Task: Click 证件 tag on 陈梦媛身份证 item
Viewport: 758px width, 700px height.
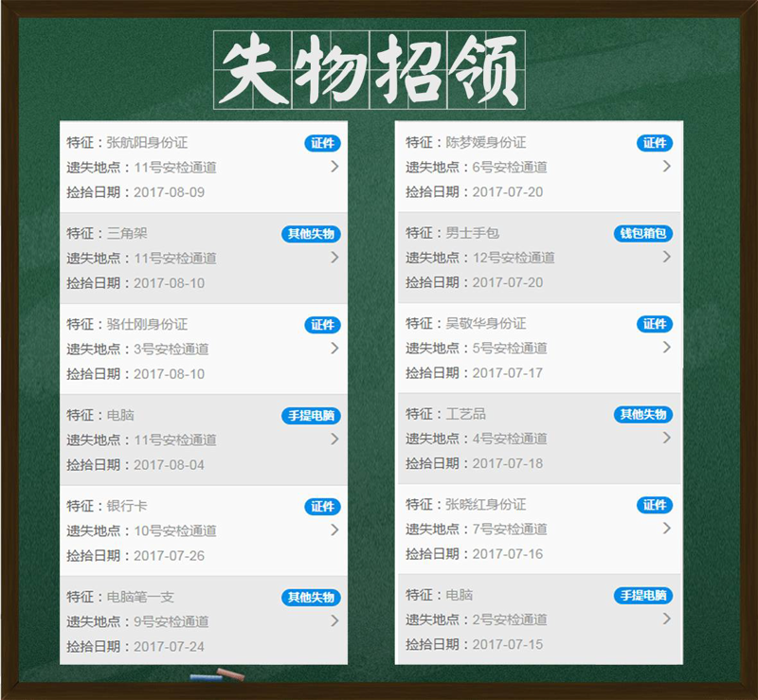Action: [655, 143]
